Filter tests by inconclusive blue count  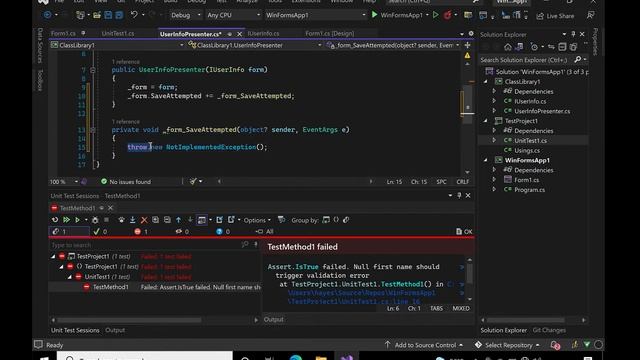223,231
